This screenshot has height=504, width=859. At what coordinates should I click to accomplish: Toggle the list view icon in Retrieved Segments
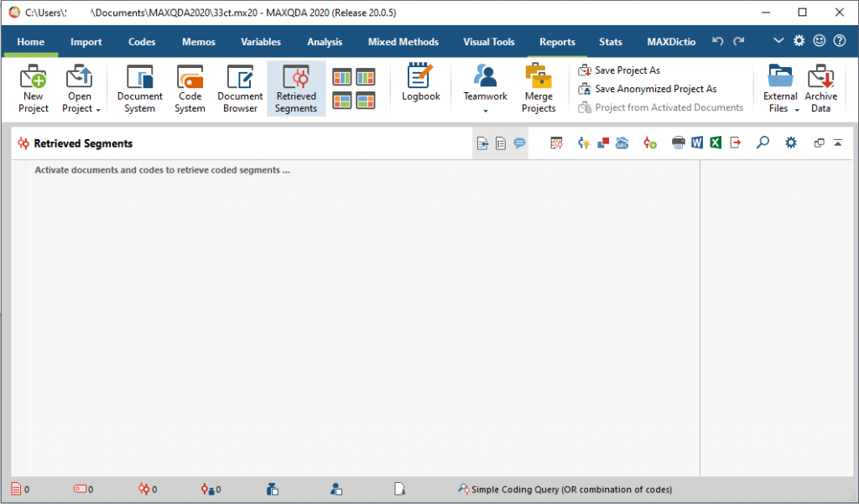pos(501,143)
